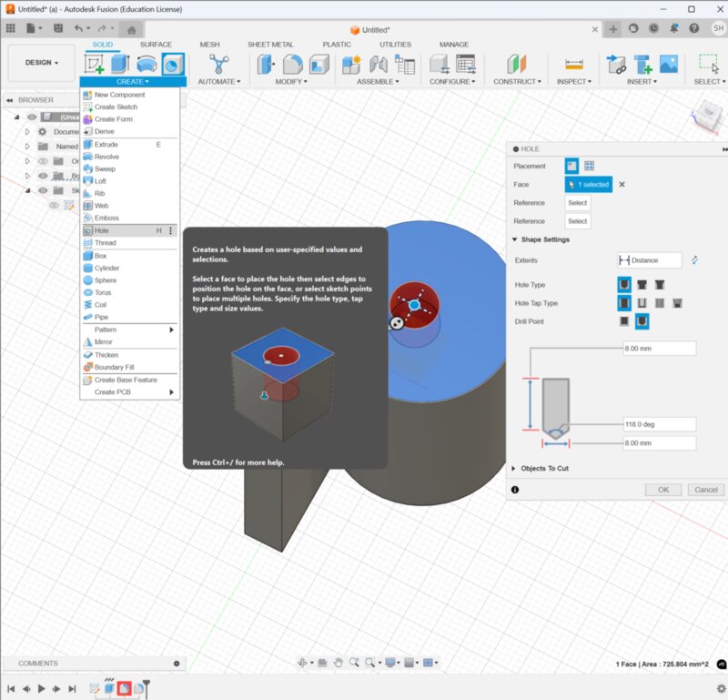Click the highlighted Hole feature in timeline
728x700 pixels.
pos(124,688)
